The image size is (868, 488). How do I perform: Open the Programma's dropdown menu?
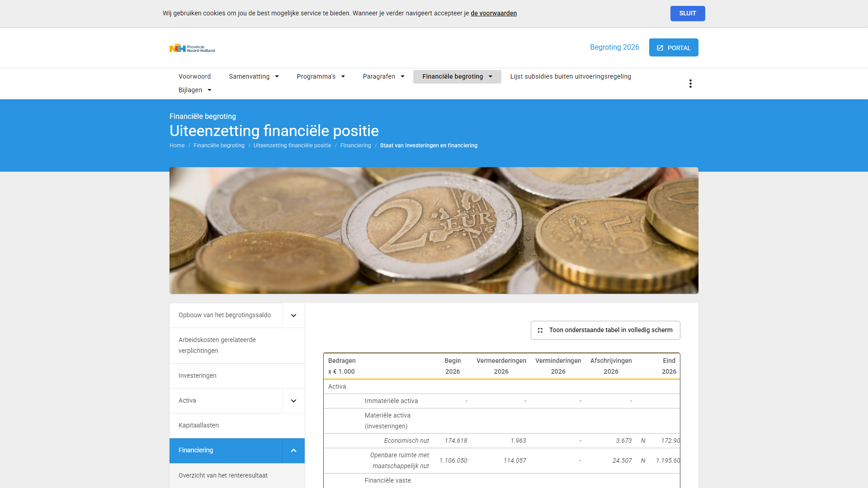point(321,77)
